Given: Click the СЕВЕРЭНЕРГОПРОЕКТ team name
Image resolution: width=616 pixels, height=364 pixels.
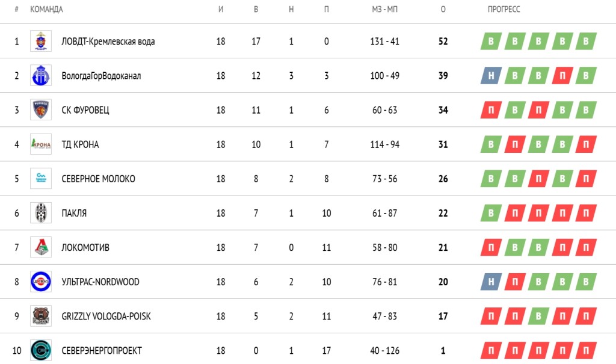Looking at the screenshot, I should (102, 350).
